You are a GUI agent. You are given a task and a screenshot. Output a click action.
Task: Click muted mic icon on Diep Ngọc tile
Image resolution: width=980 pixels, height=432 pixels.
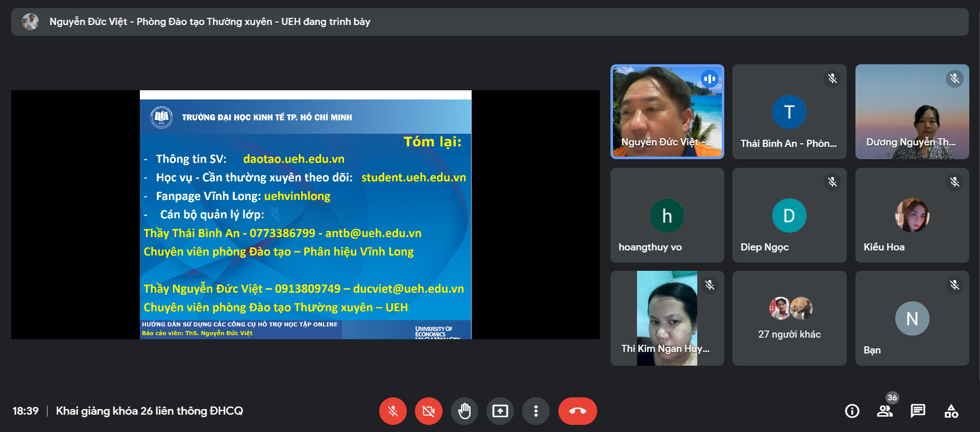832,182
